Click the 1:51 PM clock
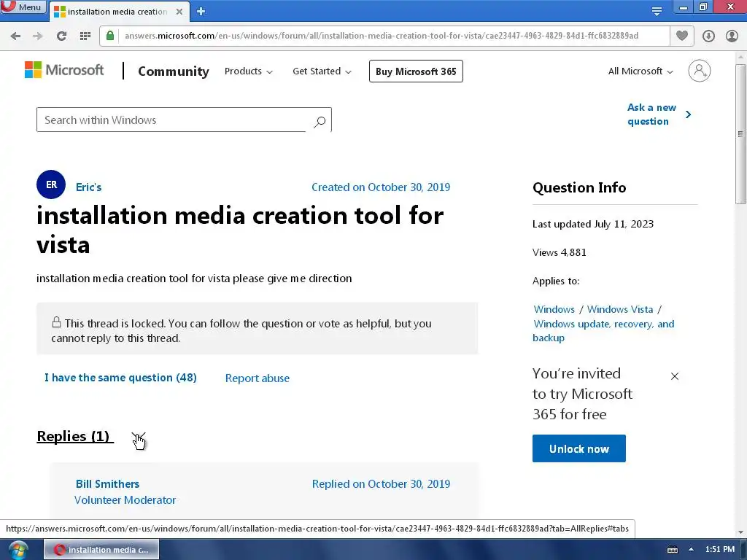The image size is (747, 560). click(x=720, y=549)
